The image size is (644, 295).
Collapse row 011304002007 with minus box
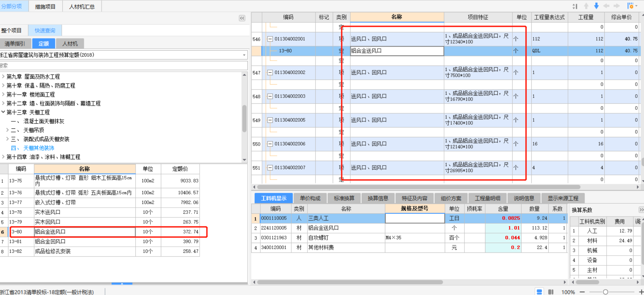[x=270, y=168]
